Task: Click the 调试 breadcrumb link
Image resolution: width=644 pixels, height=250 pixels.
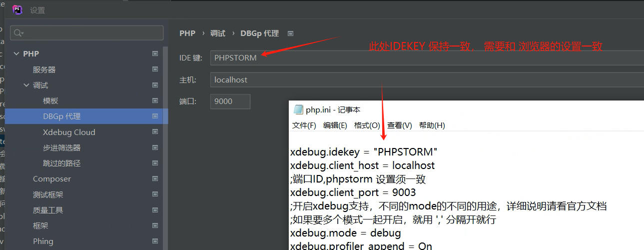Action: tap(218, 33)
